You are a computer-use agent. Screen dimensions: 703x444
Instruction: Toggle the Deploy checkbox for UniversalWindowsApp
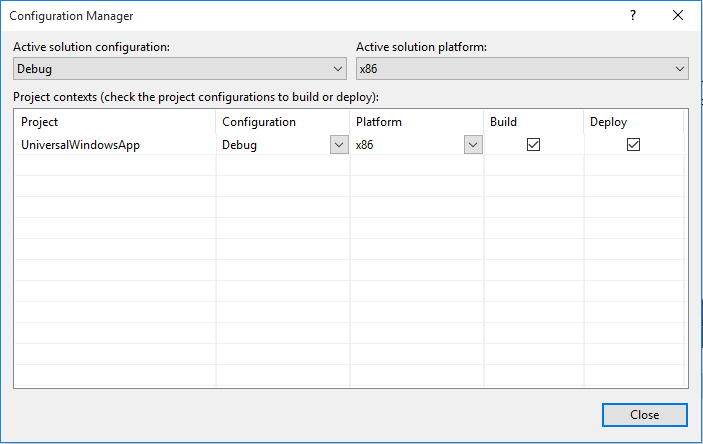[x=633, y=145]
